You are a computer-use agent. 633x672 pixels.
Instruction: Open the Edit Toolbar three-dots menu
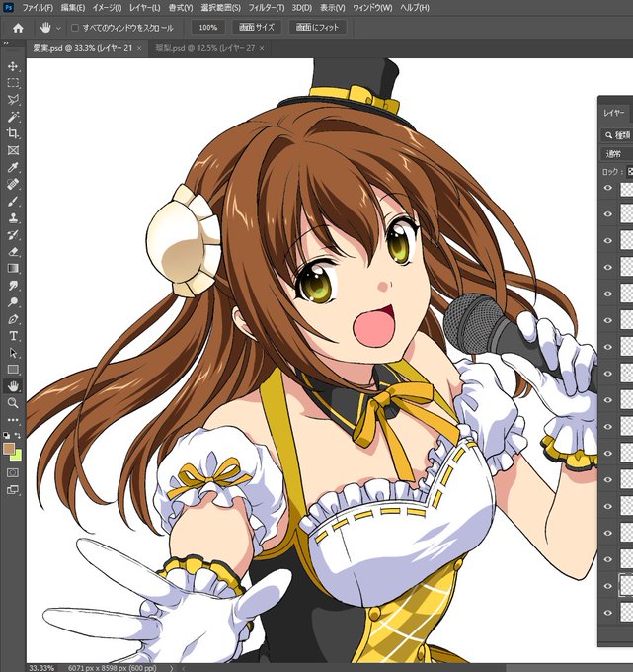[13, 420]
